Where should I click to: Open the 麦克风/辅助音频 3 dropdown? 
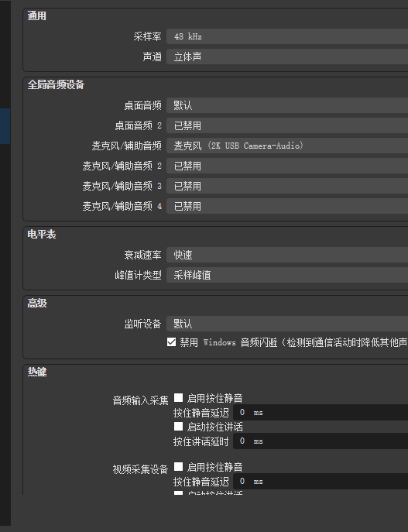[x=287, y=186]
